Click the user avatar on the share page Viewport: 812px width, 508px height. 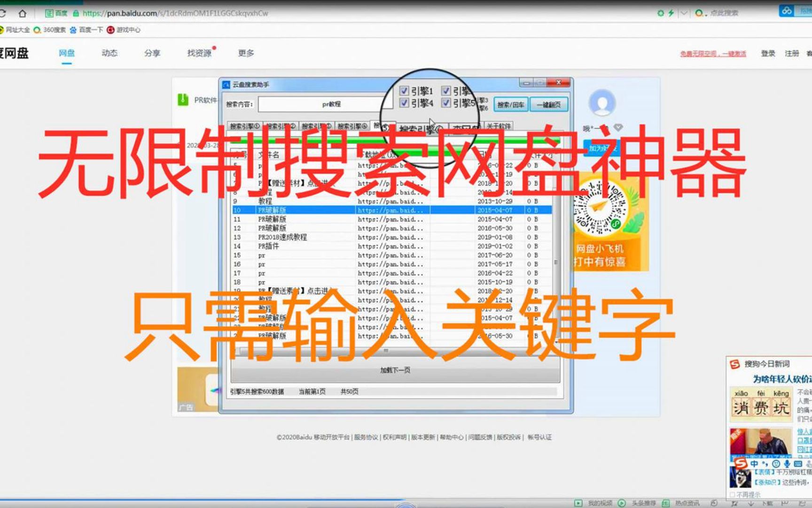point(602,102)
